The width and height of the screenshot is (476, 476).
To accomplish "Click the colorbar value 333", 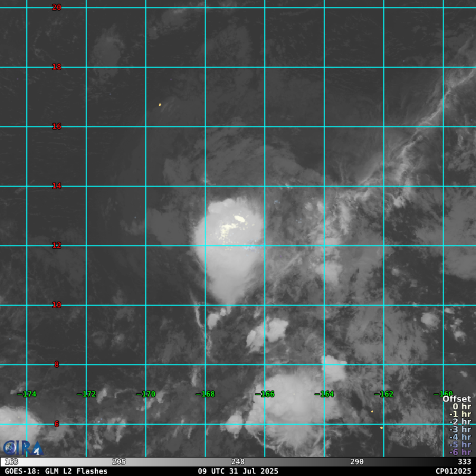I will (464, 462).
